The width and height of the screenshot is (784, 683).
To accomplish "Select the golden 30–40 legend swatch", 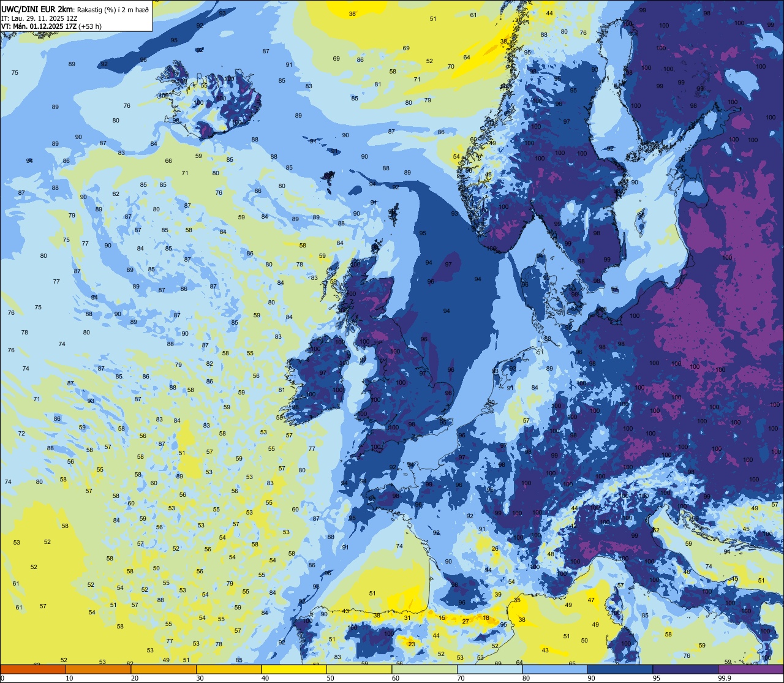I will tap(228, 670).
